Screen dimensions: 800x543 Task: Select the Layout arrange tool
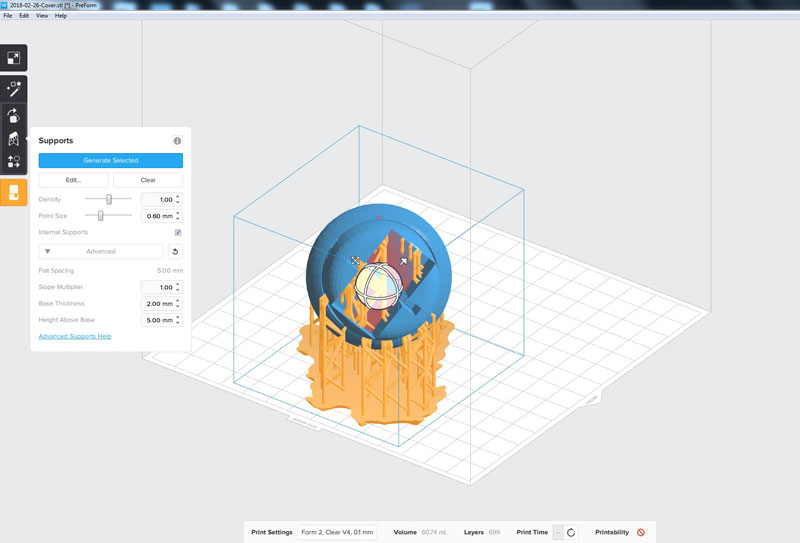coord(14,162)
